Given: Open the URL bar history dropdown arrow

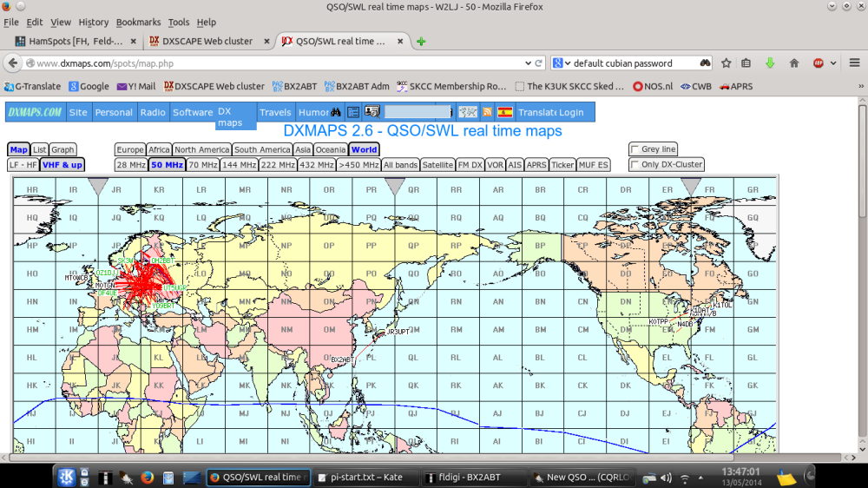Looking at the screenshot, I should coord(528,63).
